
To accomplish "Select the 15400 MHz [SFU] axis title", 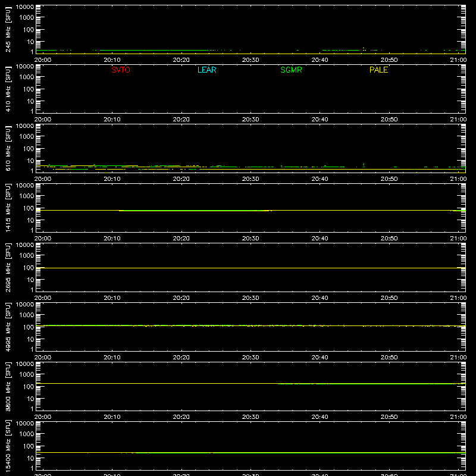I will pos(8,446).
